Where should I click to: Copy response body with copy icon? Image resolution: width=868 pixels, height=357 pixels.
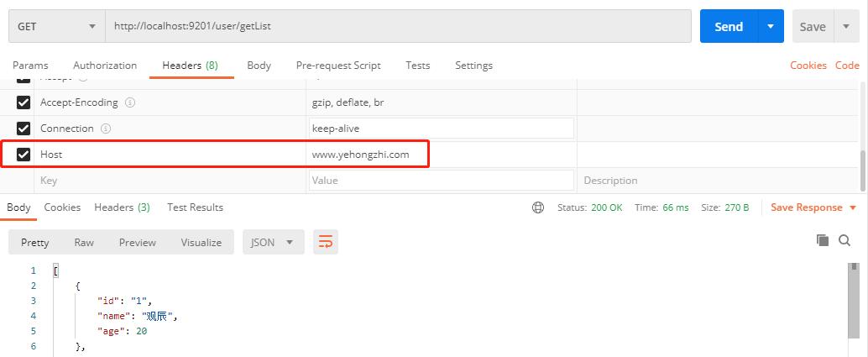(x=823, y=240)
